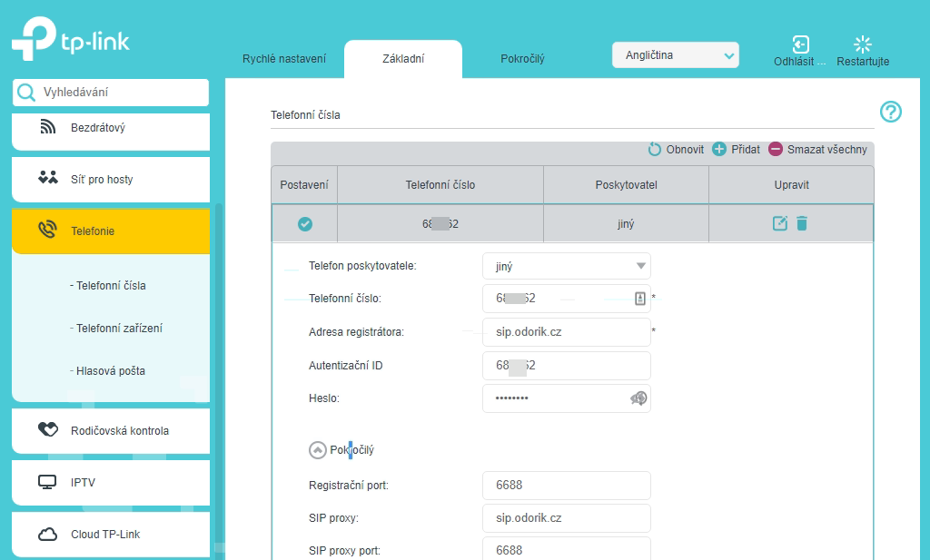This screenshot has width=930, height=560.
Task: Open the help question mark icon
Action: click(x=891, y=112)
